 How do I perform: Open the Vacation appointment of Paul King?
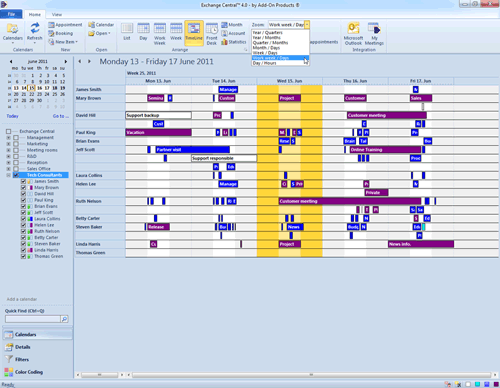pos(159,132)
